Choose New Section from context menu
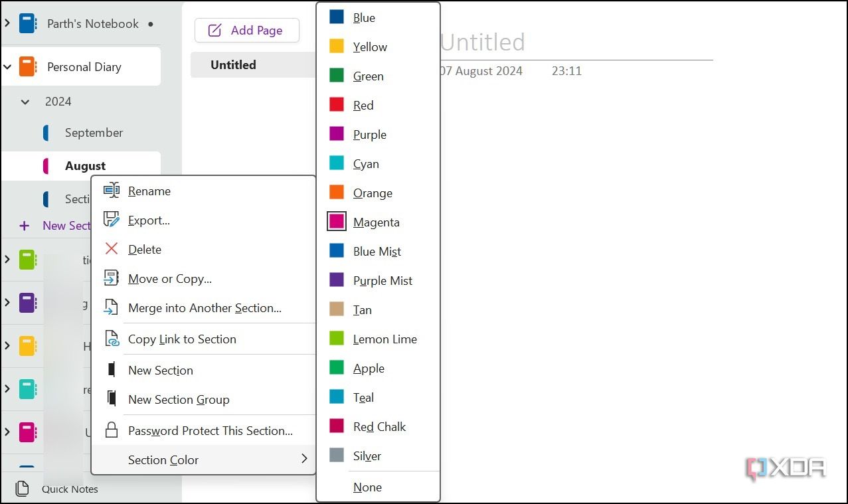The width and height of the screenshot is (848, 504). tap(203, 370)
